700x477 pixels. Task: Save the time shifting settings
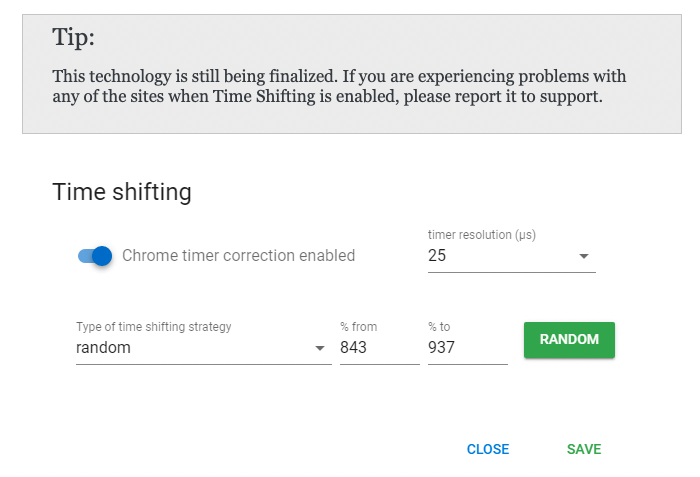(x=584, y=449)
